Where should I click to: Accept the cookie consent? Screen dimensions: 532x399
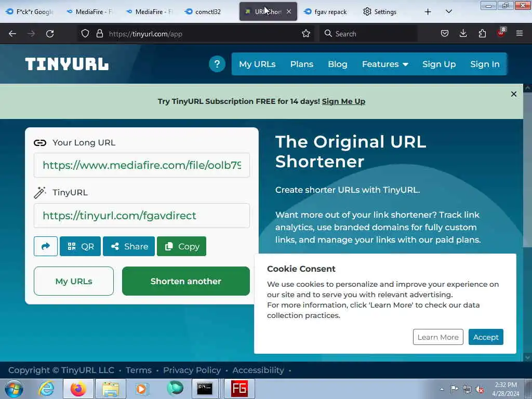[x=486, y=337]
